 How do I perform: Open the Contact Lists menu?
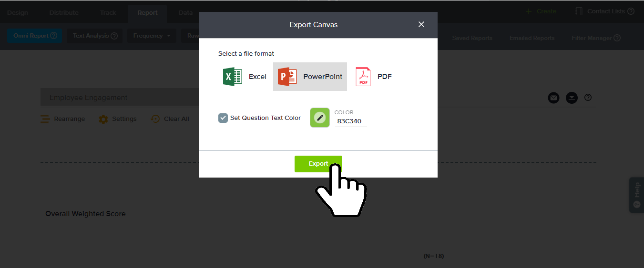605,11
